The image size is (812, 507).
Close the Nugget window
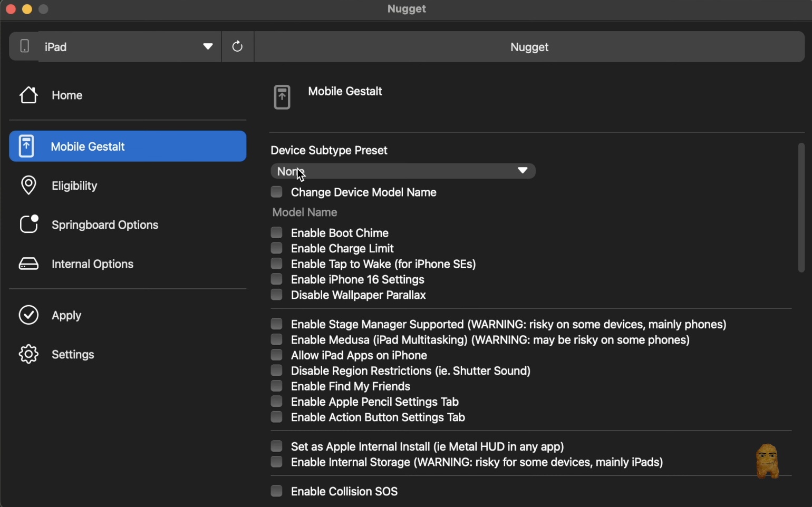point(11,9)
